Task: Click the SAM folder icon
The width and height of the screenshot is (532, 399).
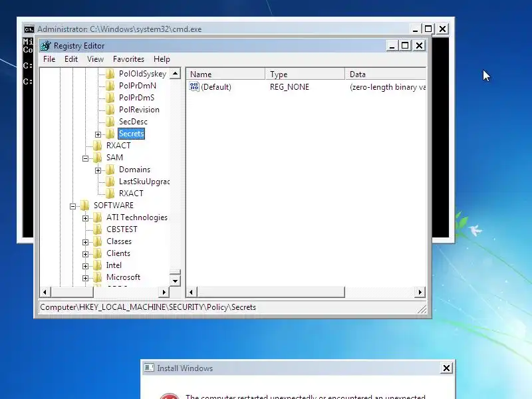Action: (x=97, y=158)
